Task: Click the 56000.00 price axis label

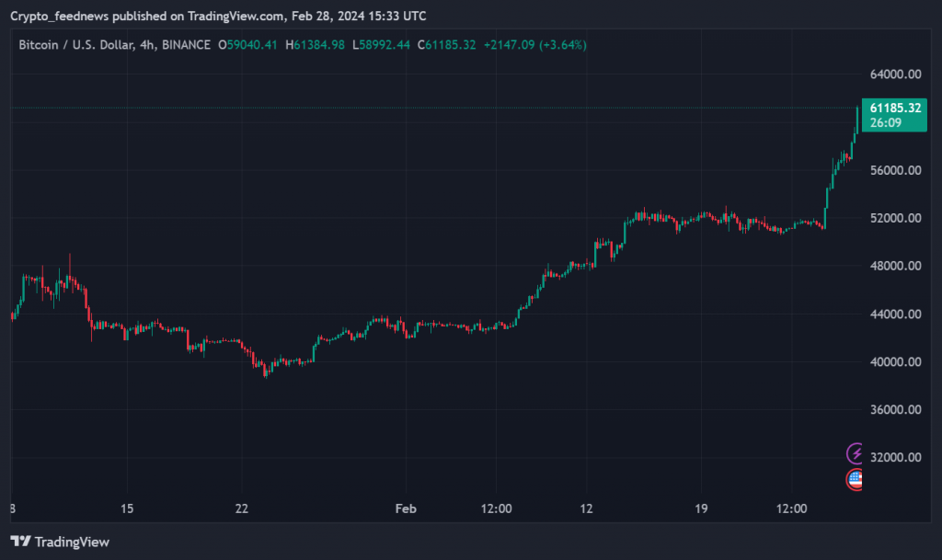Action: coord(896,170)
